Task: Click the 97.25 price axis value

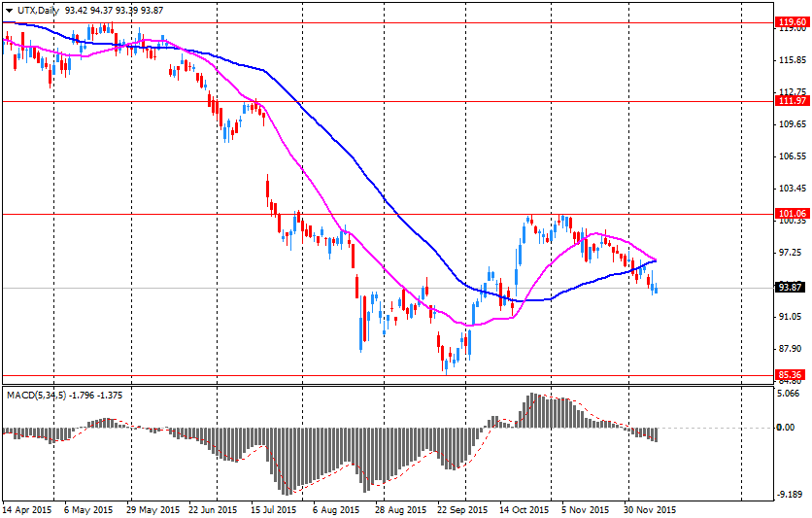Action: pos(791,253)
